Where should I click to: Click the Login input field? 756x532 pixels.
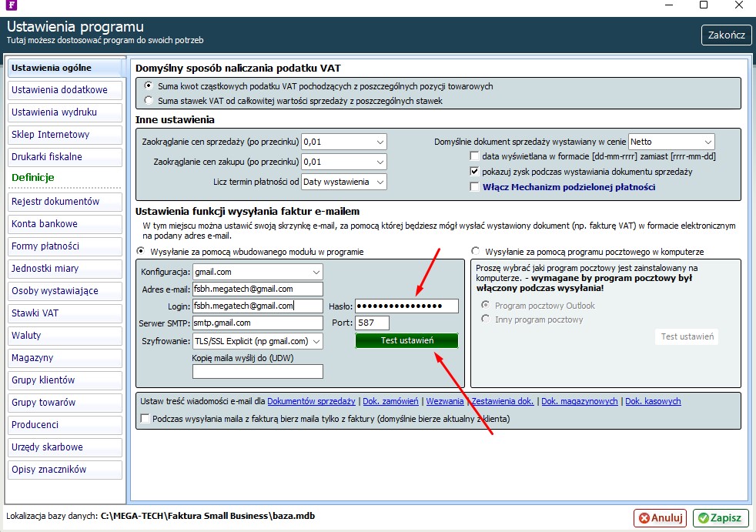coord(257,306)
